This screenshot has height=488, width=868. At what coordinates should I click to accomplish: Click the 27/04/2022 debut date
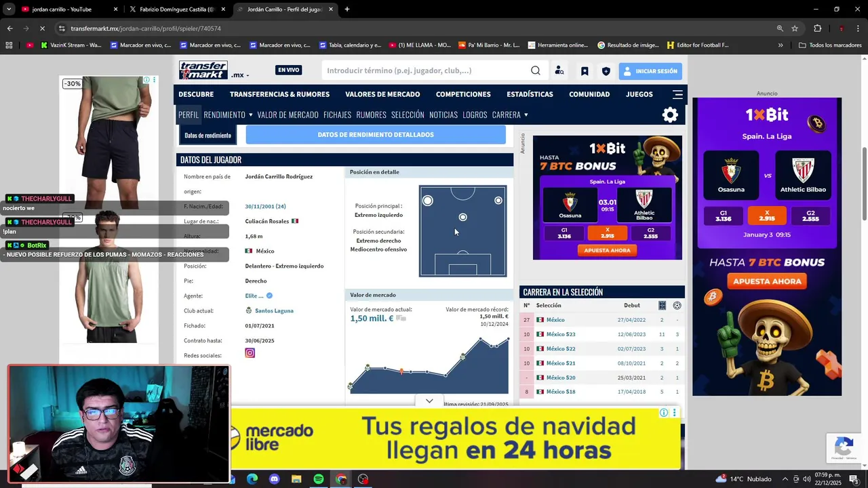pyautogui.click(x=631, y=320)
